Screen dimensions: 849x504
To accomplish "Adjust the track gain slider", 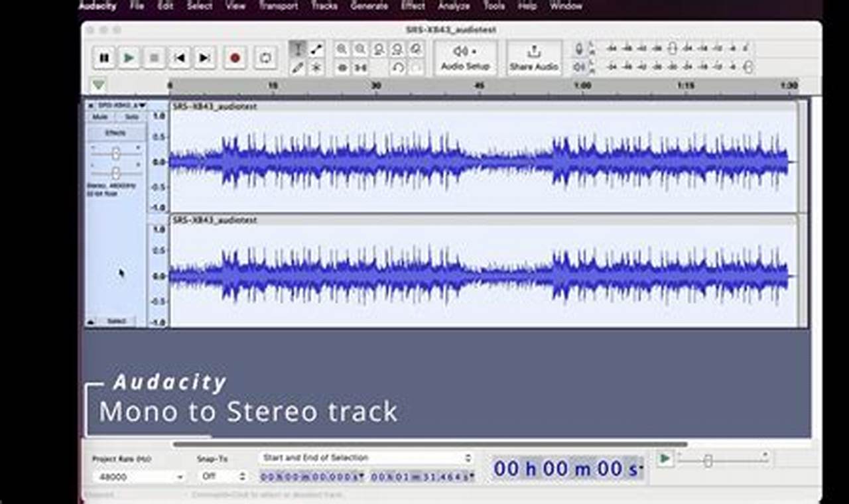I will [116, 153].
